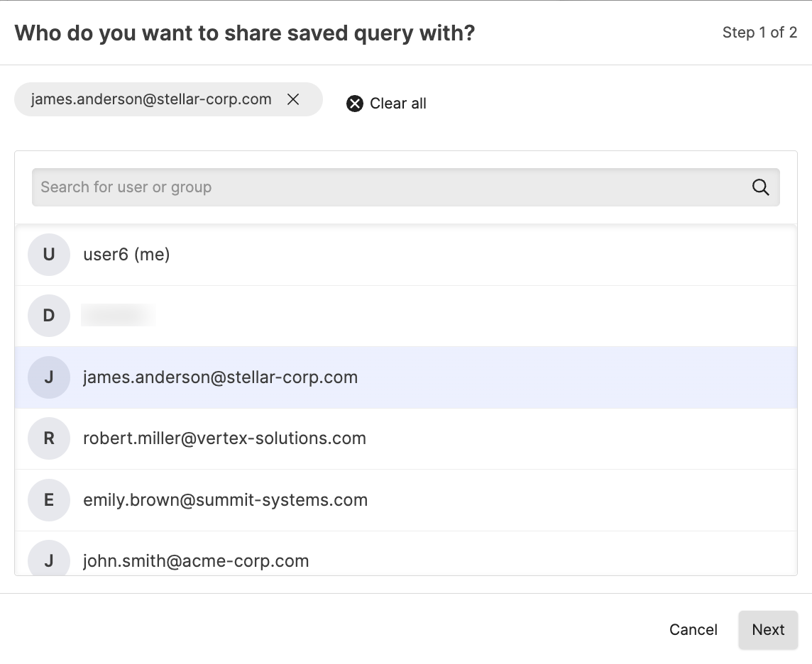Pick john.smith@acme-corp.com from the list
Screen dimensions: 812x664
(196, 561)
